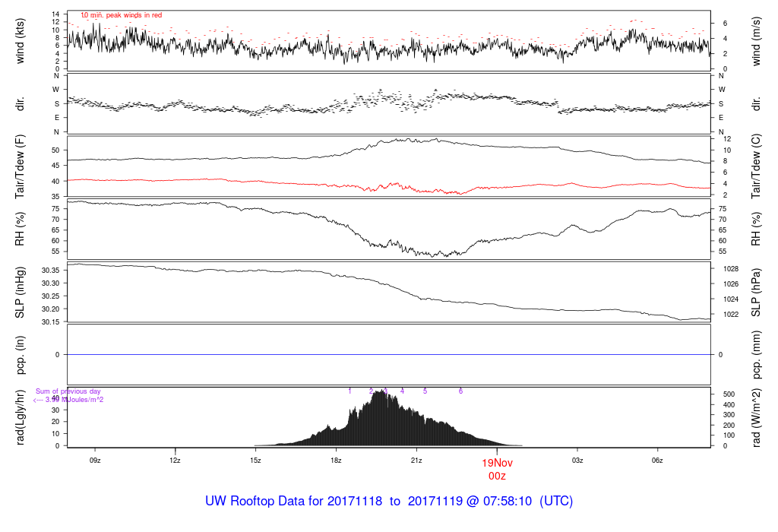This screenshot has height=532, width=778.
Task: Select the 18z time axis label
Action: click(336, 461)
